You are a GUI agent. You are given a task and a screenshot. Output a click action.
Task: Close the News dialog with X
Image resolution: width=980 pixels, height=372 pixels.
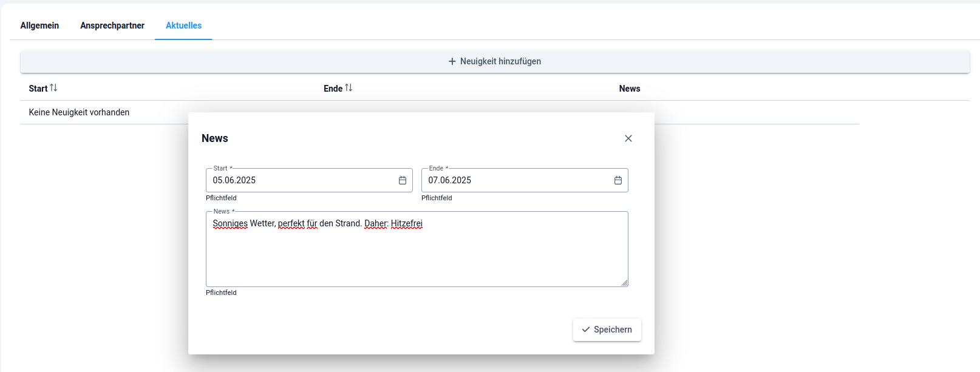tap(628, 138)
